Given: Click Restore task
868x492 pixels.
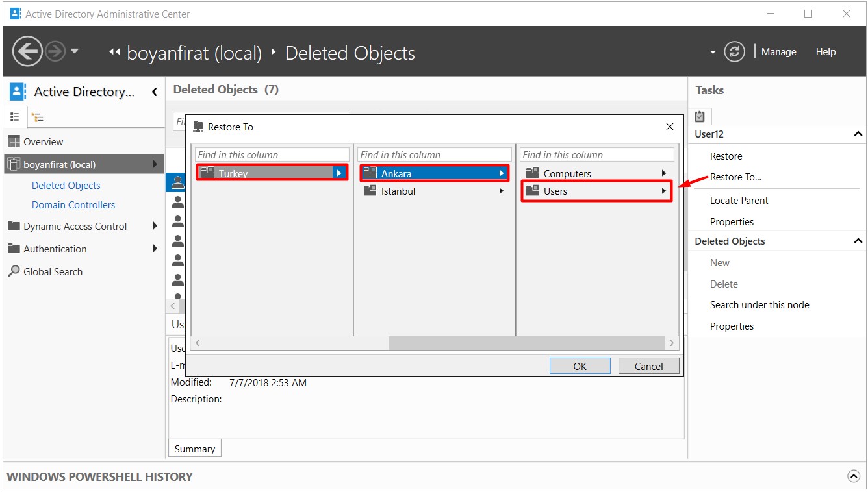Looking at the screenshot, I should pos(726,156).
